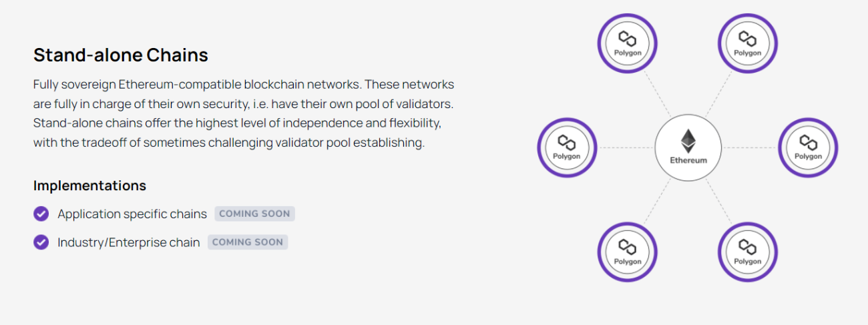Select the bottom-left Polygon node
This screenshot has width=868, height=325.
click(627, 252)
